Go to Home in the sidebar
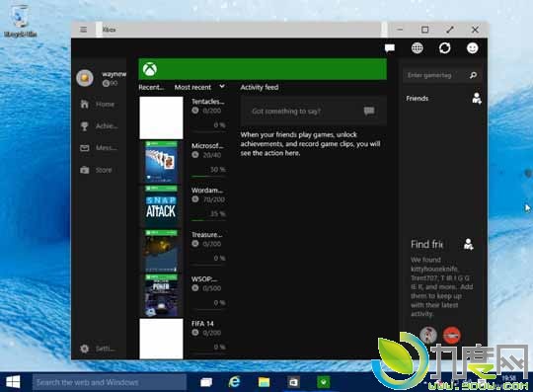 tap(99, 104)
